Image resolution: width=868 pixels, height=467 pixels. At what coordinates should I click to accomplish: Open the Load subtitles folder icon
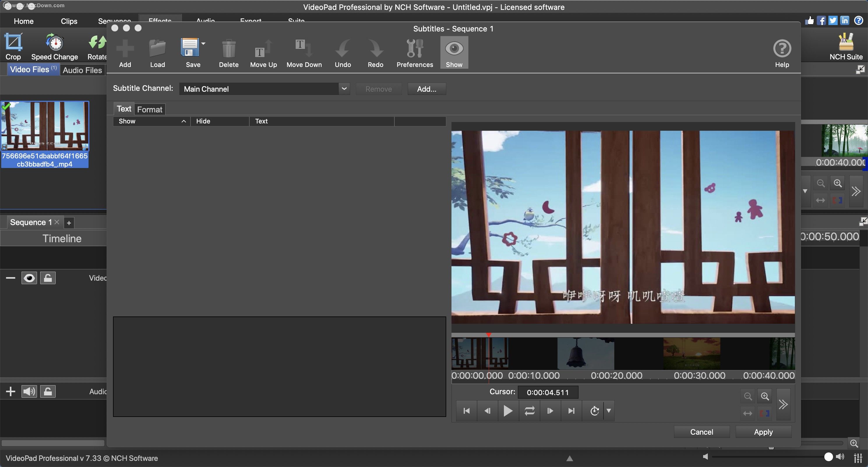[157, 49]
